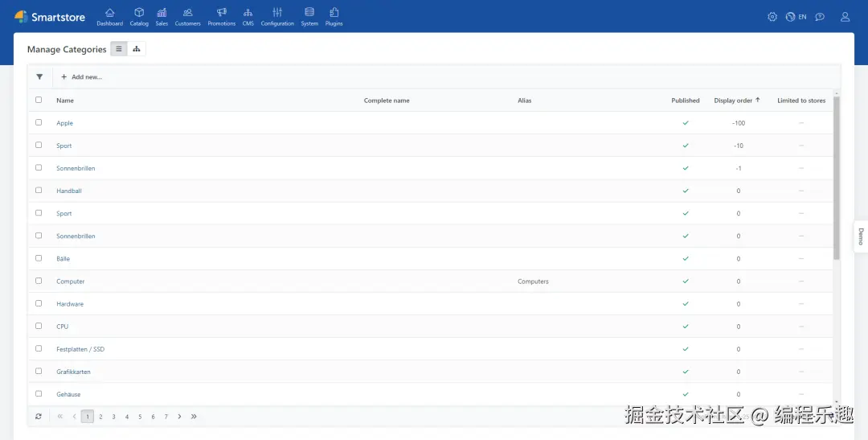Check the Bälle row checkbox

click(39, 258)
